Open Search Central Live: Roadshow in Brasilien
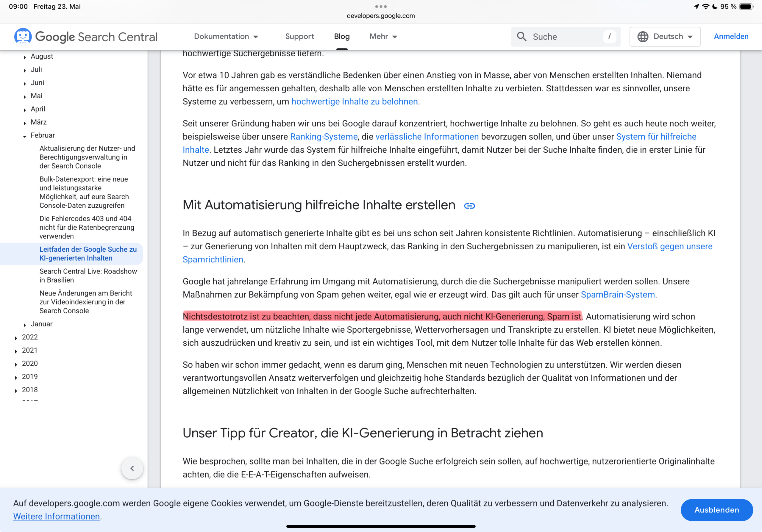Screen dimensions: 762x532 click(88, 276)
